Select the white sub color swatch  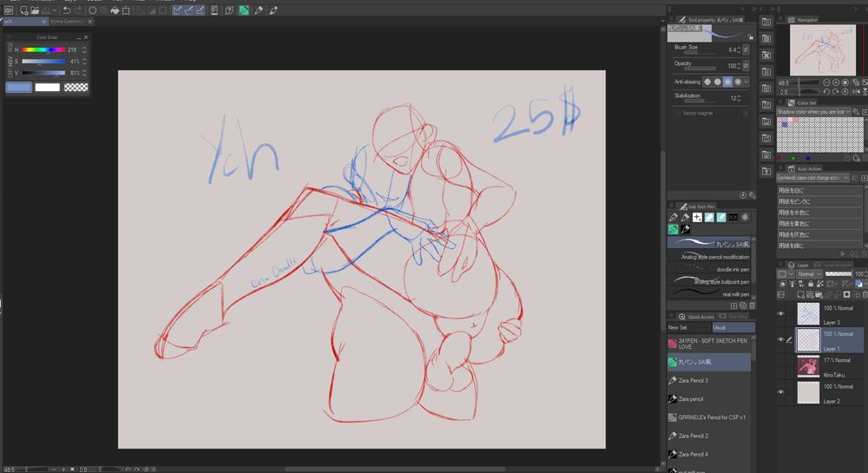(47, 88)
